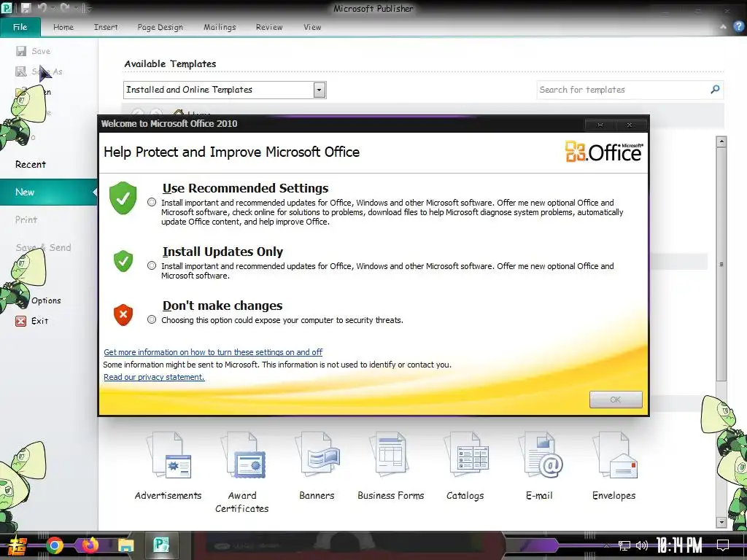This screenshot has height=560, width=747.
Task: Switch to the Home ribbon tab
Action: [x=63, y=27]
